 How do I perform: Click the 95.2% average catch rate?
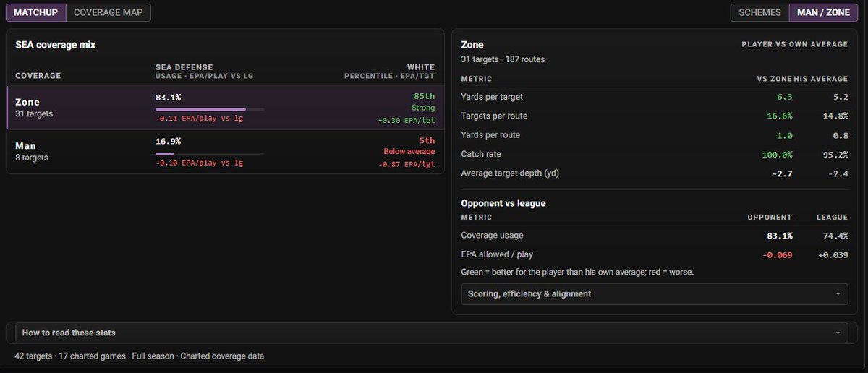pos(835,154)
